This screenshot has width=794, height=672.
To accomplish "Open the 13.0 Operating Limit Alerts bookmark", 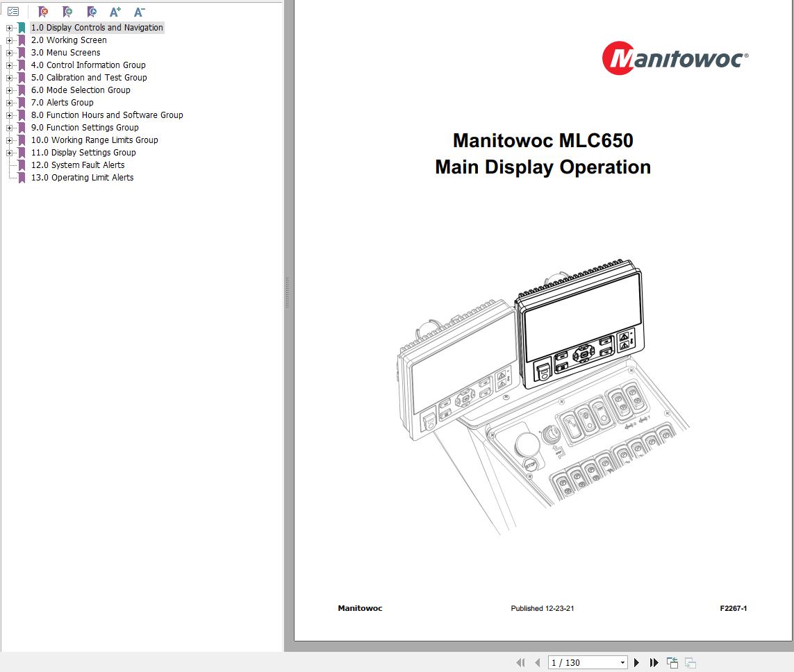I will point(83,177).
